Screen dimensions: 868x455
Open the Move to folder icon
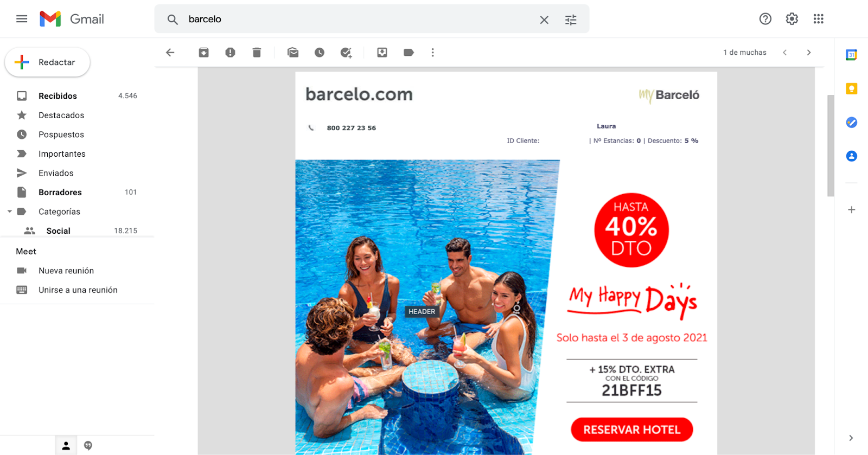(382, 53)
